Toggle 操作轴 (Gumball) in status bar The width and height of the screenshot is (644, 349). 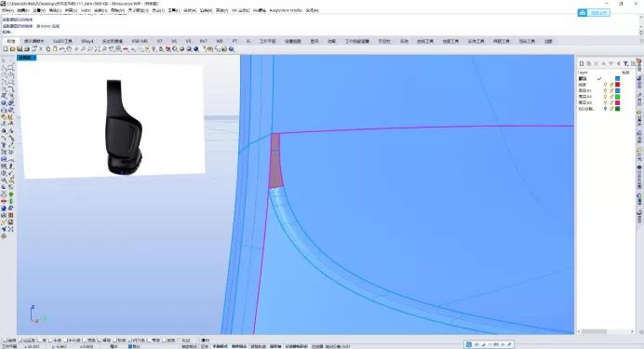click(275, 346)
